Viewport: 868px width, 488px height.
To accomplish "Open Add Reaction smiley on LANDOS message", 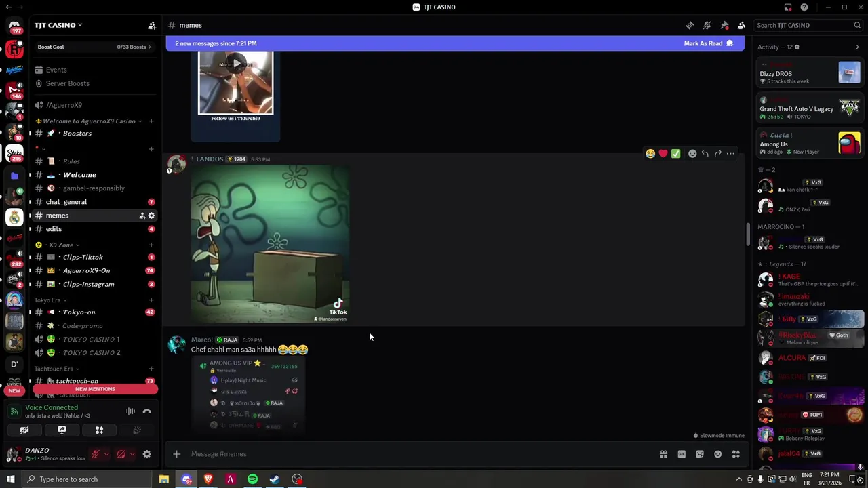I will (692, 154).
